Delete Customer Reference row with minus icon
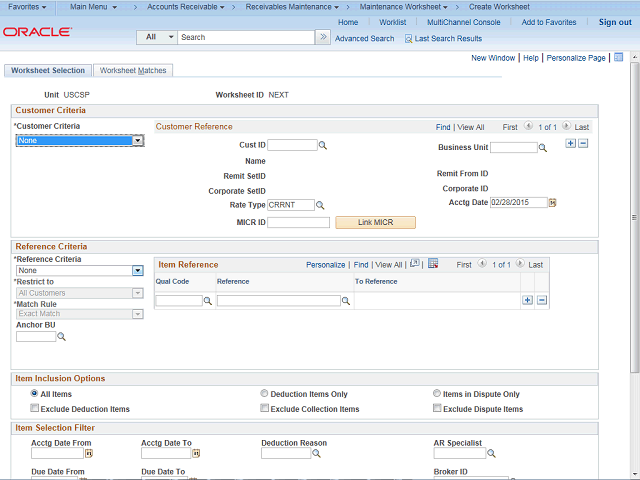This screenshot has height=480, width=640. 583,144
